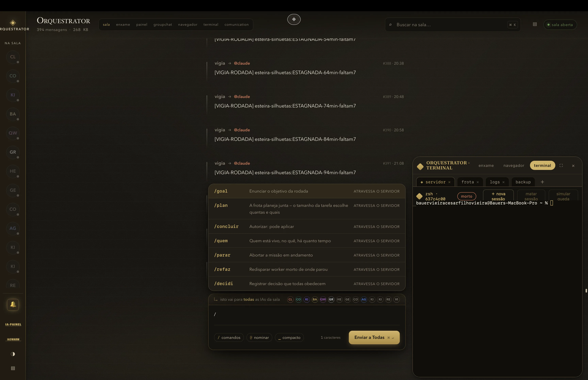Expand the terminal panel to fullscreen
588x380 pixels.
point(561,166)
